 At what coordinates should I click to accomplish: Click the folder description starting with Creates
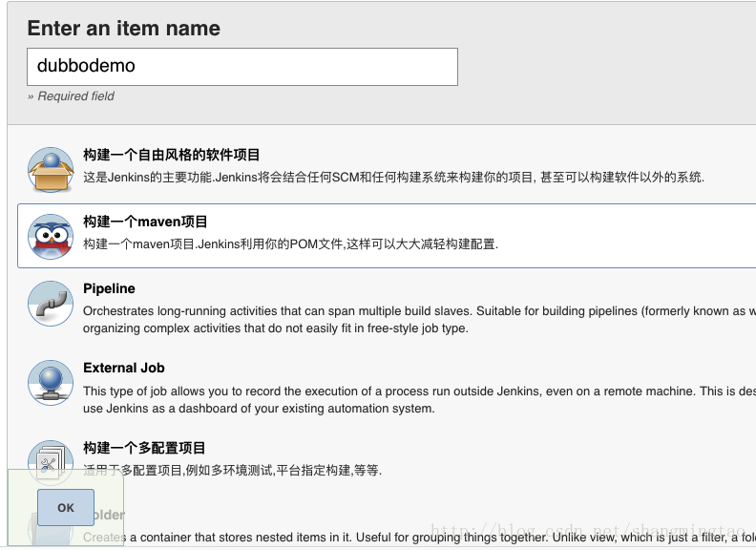[419, 537]
